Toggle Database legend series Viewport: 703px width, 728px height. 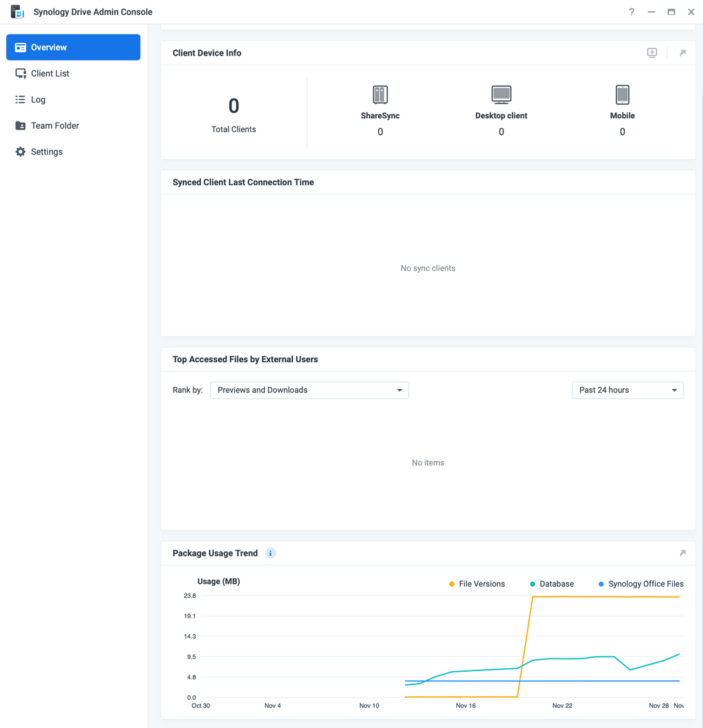pyautogui.click(x=551, y=584)
